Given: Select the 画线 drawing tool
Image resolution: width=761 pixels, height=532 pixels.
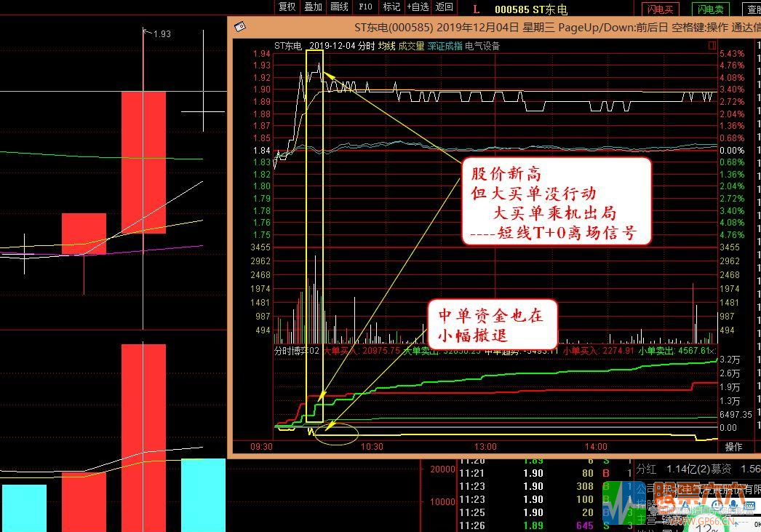Looking at the screenshot, I should pos(339,7).
